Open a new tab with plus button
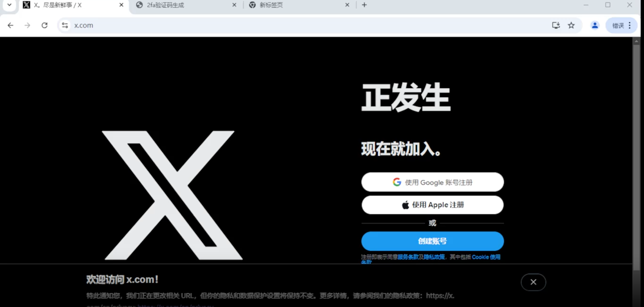This screenshot has width=644, height=307. [364, 5]
